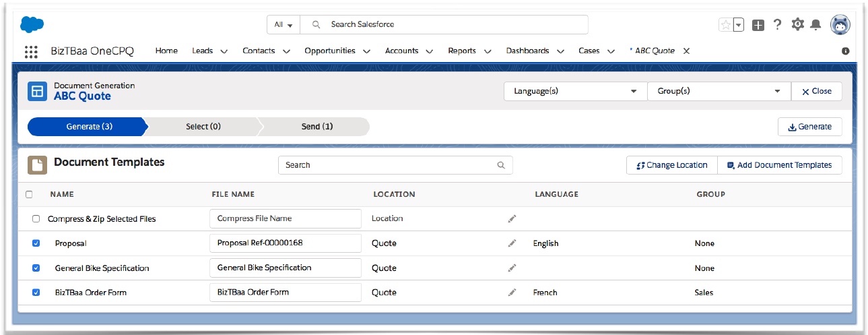868x335 pixels.
Task: Click the Help question mark icon
Action: 777,25
